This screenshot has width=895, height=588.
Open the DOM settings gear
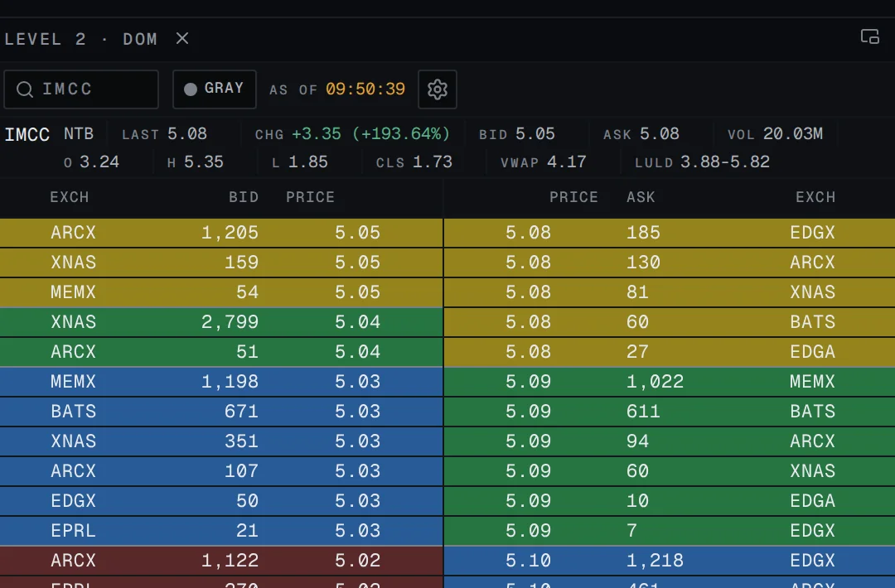click(x=438, y=89)
